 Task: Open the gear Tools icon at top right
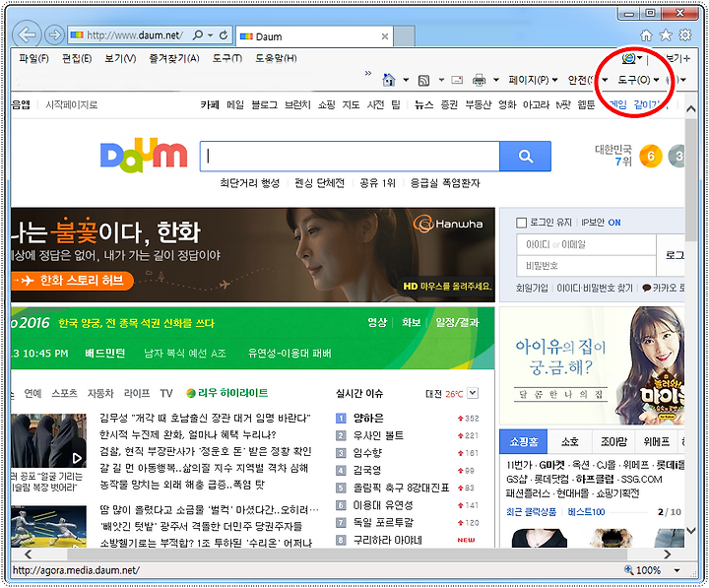point(685,35)
